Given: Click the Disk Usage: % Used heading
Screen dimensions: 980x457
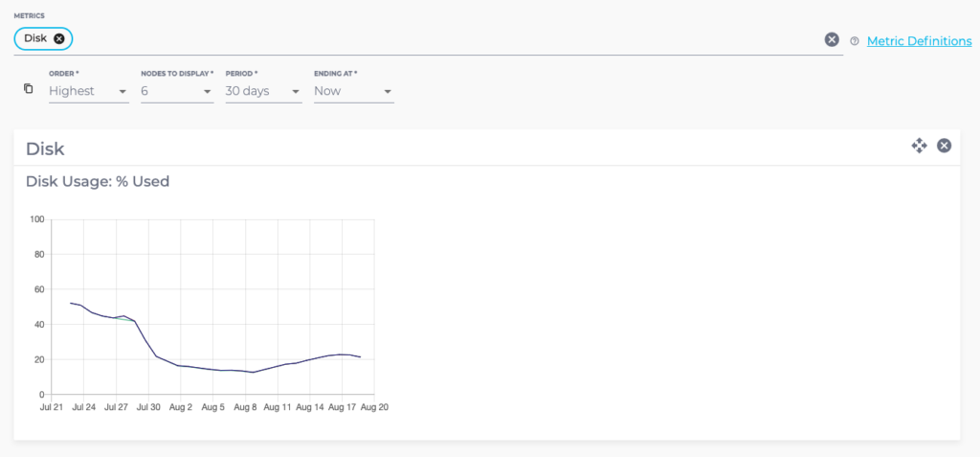Looking at the screenshot, I should pyautogui.click(x=98, y=181).
